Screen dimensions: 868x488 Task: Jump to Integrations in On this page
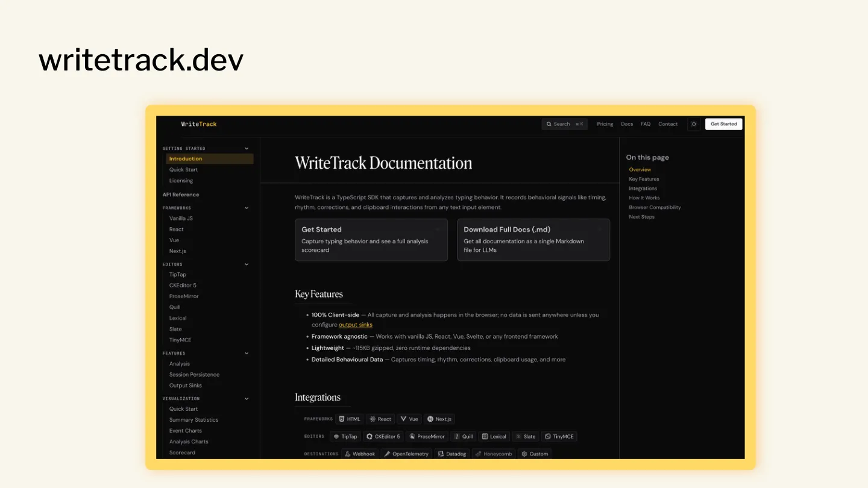tap(643, 189)
